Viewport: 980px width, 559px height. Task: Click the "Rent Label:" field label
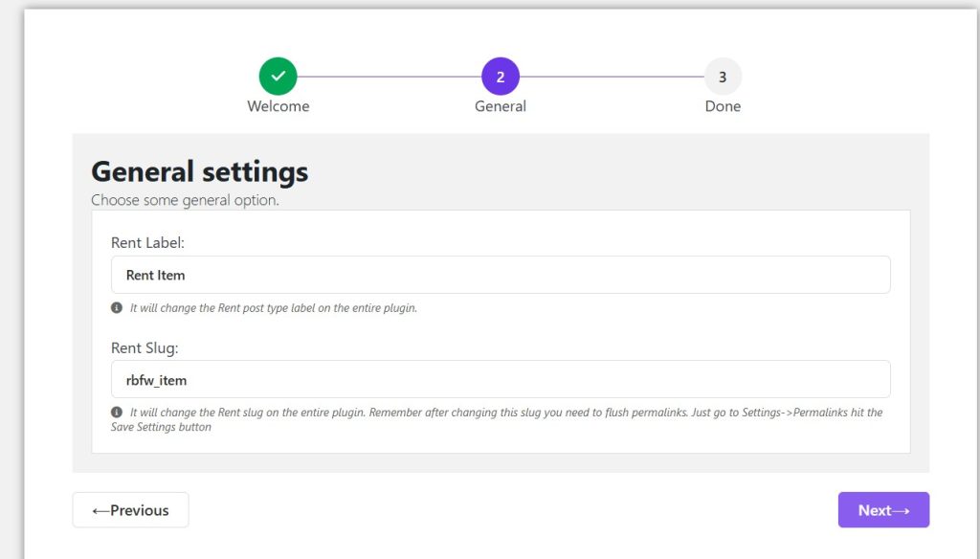[x=147, y=243]
